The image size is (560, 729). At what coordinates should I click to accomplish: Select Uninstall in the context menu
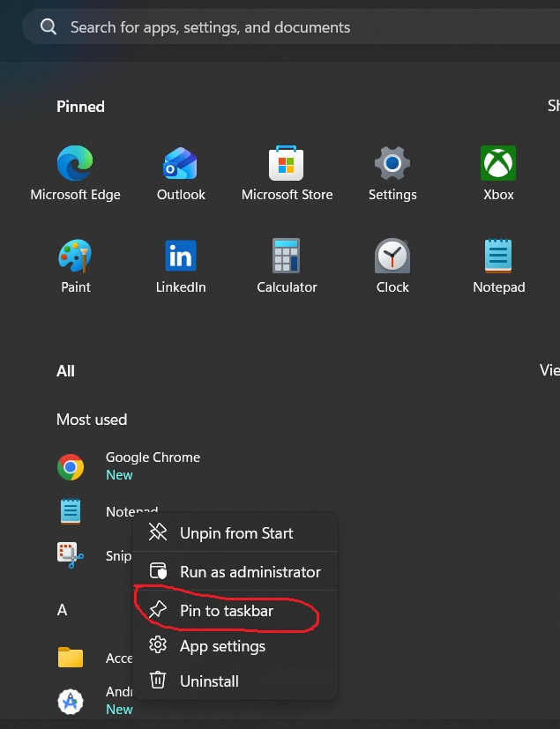(x=235, y=681)
